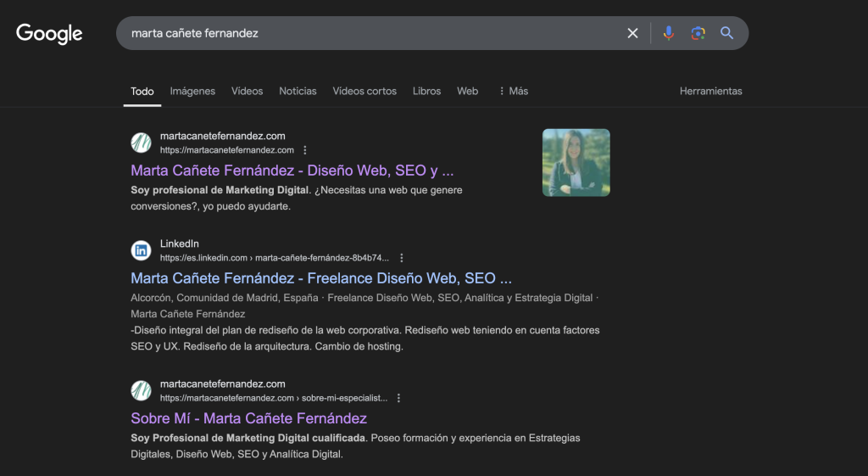The image size is (868, 476).
Task: Open more options beside sobre-mi-especialist URL
Action: tap(398, 398)
